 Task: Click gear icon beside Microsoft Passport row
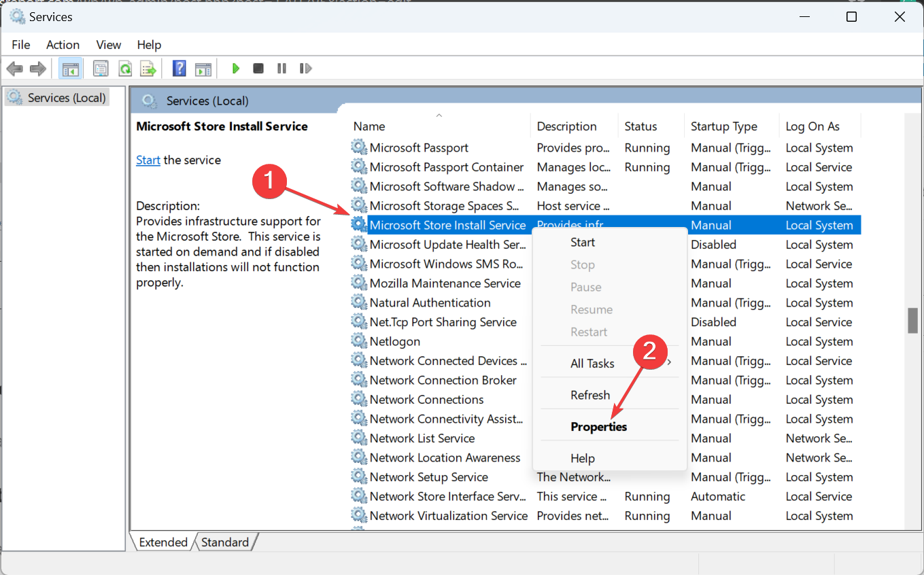click(359, 147)
